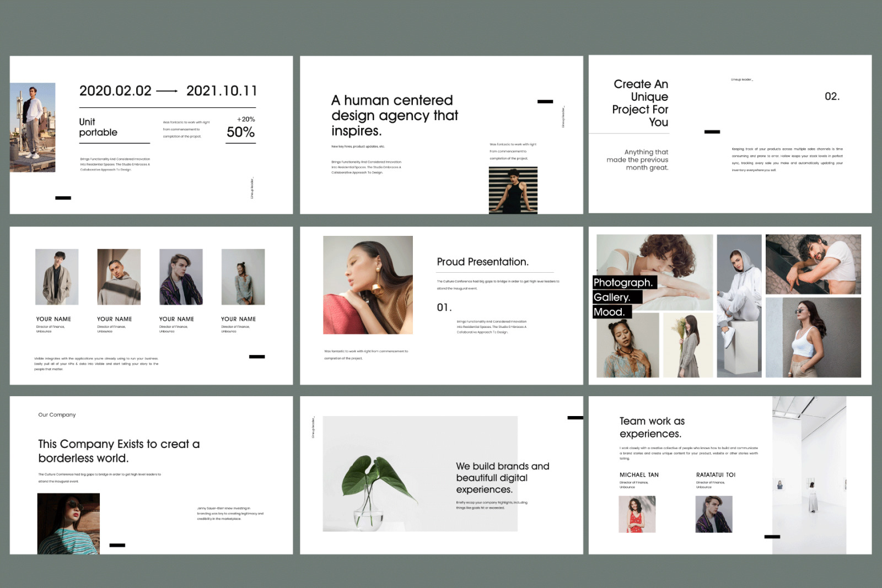Click the "This Company Exists" heading
The image size is (882, 588).
click(119, 451)
